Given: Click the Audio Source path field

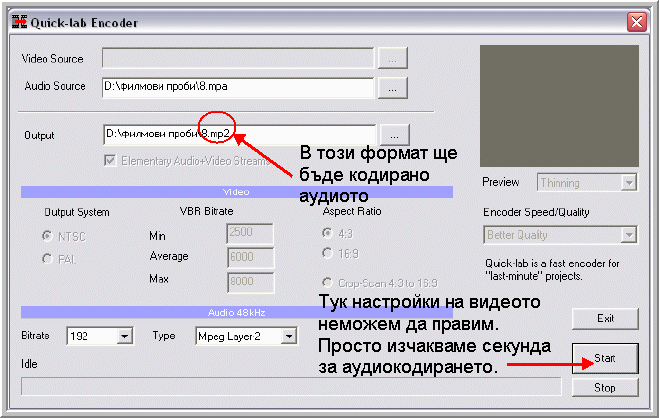Looking at the screenshot, I should coord(238,87).
